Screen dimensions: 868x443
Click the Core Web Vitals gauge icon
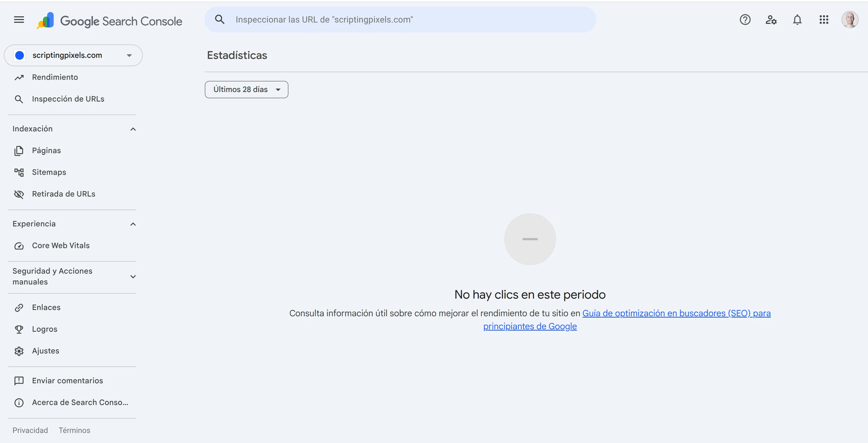(19, 246)
